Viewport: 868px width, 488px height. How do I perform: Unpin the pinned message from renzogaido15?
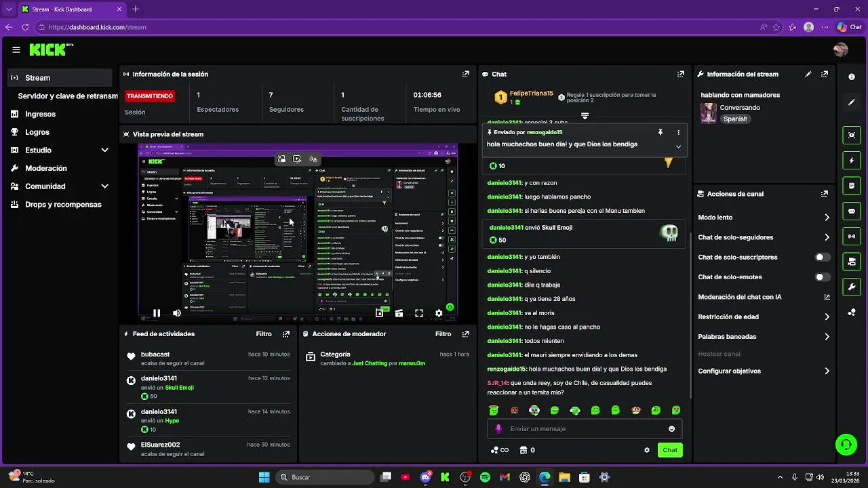point(660,132)
